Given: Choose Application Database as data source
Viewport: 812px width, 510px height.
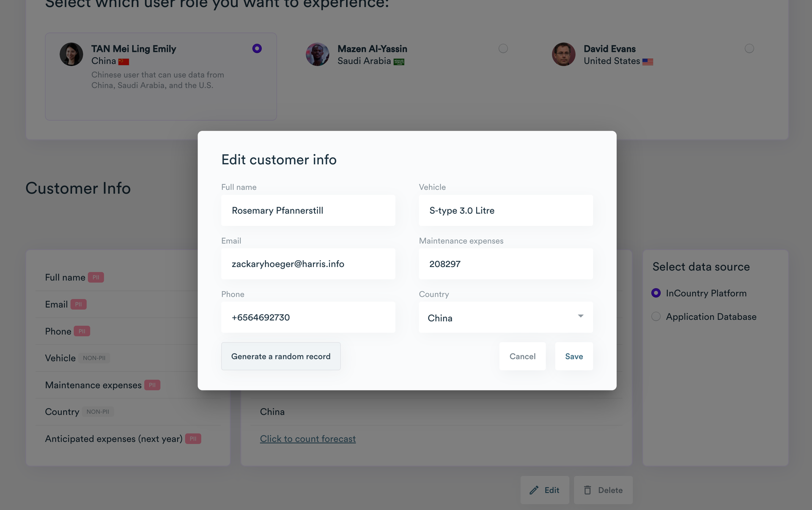Looking at the screenshot, I should (656, 316).
